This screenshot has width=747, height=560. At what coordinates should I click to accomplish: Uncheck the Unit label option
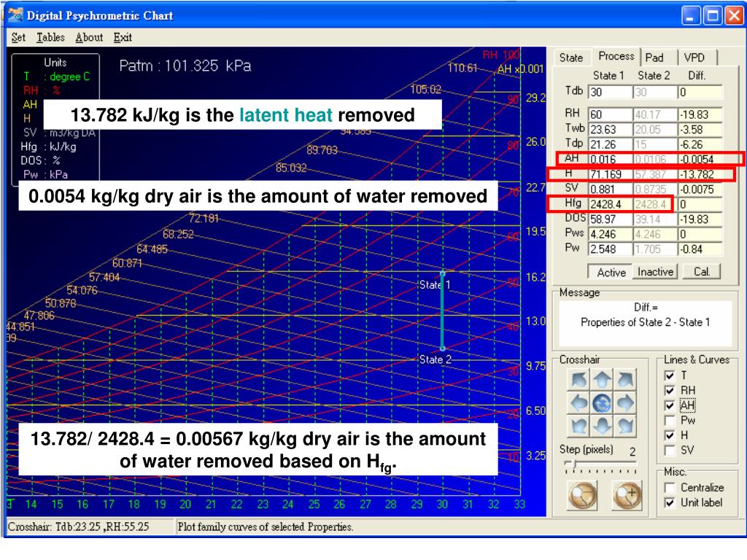click(670, 503)
